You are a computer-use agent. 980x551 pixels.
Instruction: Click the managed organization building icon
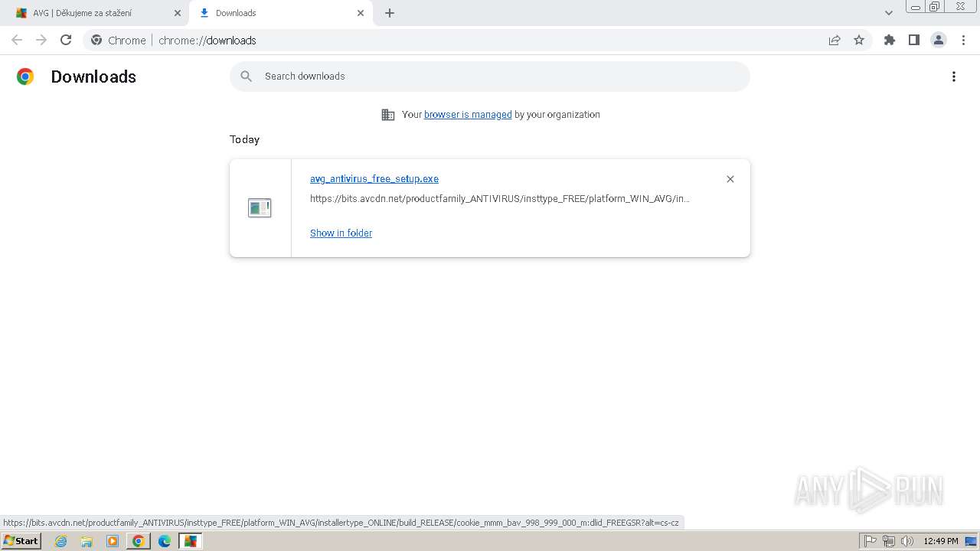click(388, 115)
